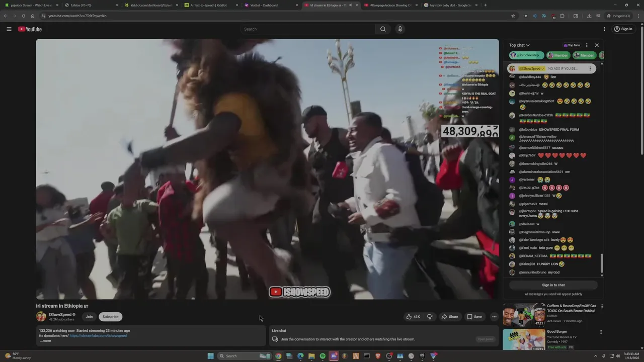Image resolution: width=644 pixels, height=362 pixels.
Task: Open Windows Start menu
Action: coord(210,356)
